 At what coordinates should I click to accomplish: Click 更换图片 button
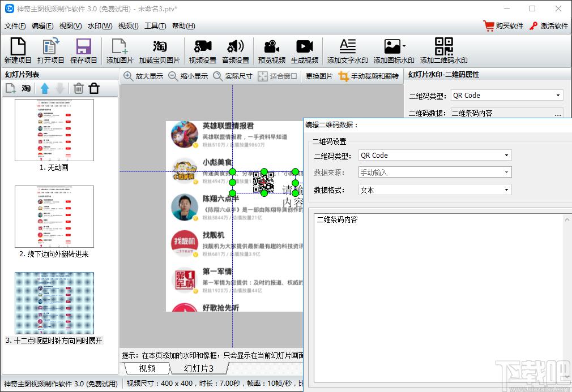[x=319, y=76]
